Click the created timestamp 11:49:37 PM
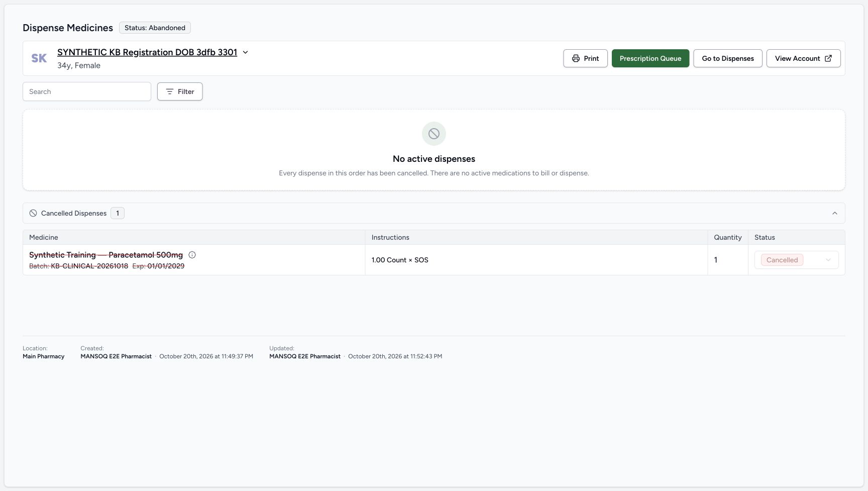This screenshot has height=491, width=868. click(x=206, y=356)
